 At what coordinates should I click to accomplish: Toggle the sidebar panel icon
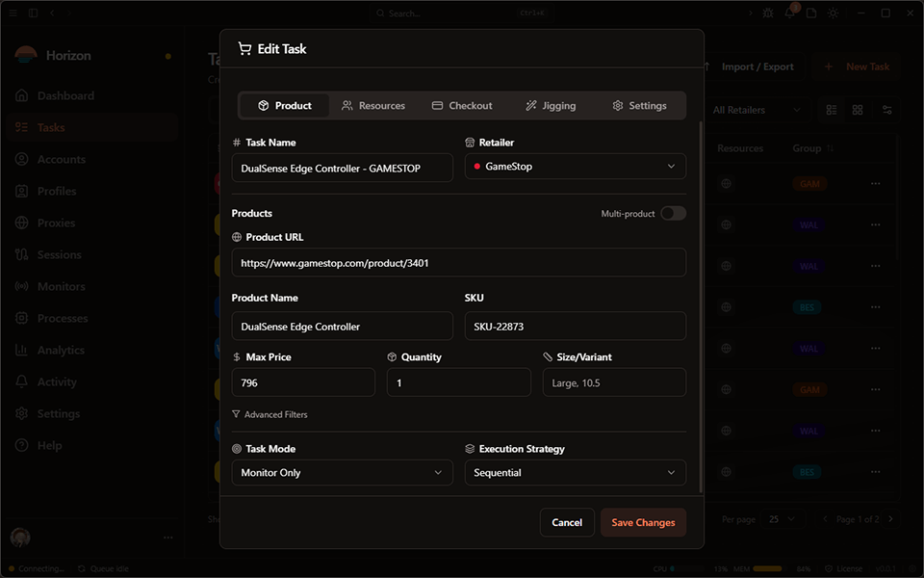point(33,13)
